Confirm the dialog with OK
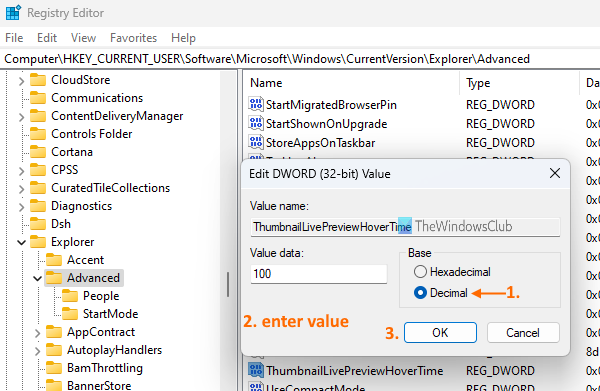Screen dimensions: 600x391 pyautogui.click(x=440, y=332)
